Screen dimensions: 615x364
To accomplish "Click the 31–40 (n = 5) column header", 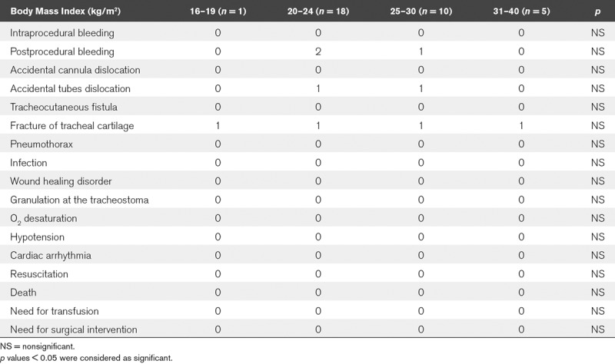I will pos(523,11).
